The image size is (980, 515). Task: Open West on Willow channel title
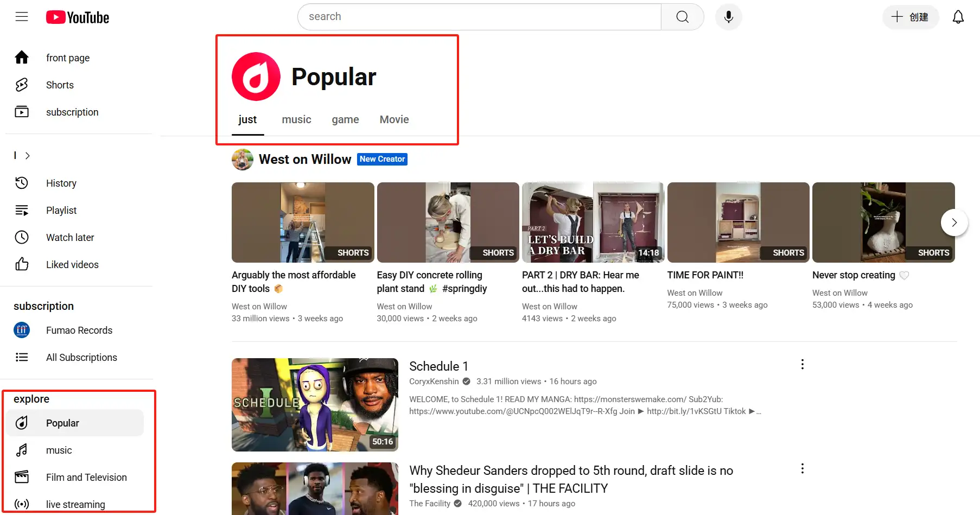click(x=305, y=160)
